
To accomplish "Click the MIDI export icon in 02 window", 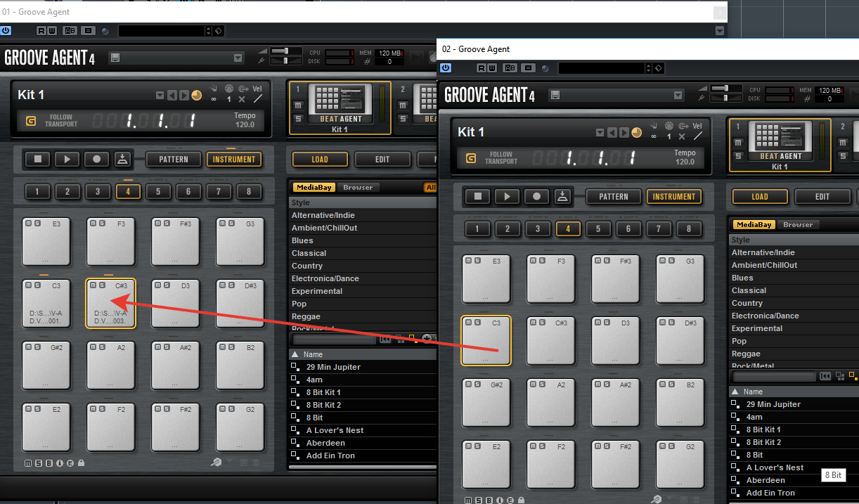I will (562, 197).
